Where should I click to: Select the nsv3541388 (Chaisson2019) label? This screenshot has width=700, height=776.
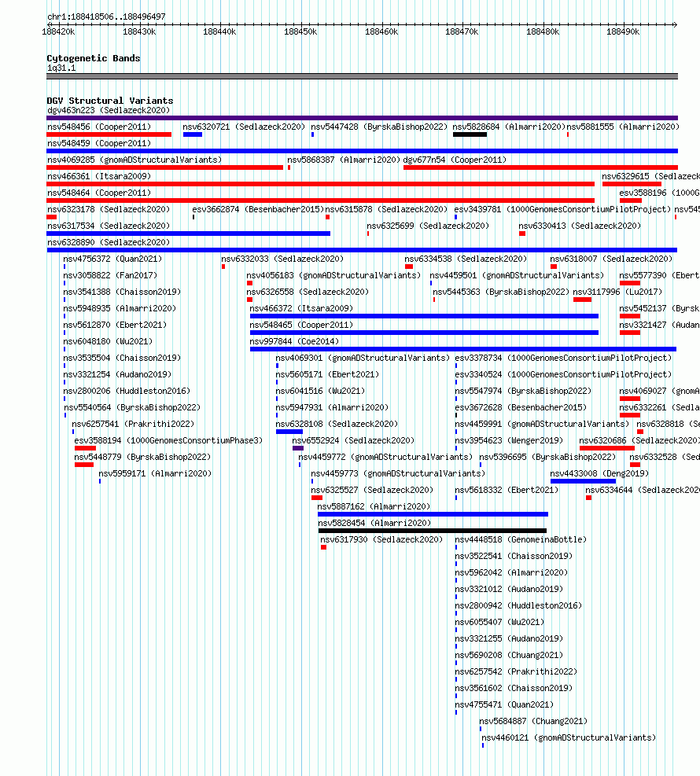pos(122,292)
